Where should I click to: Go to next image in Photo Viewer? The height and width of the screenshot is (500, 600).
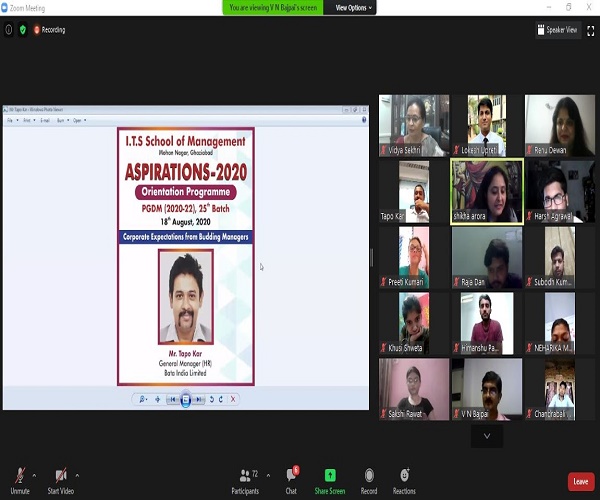coord(199,399)
